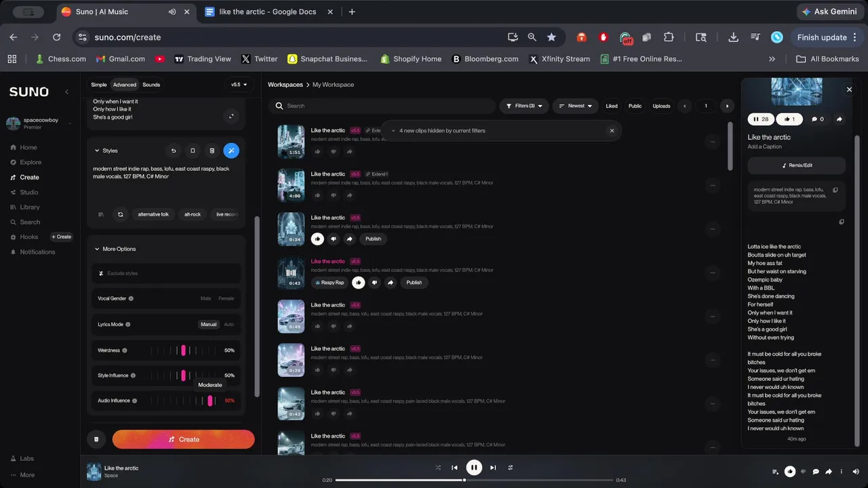The height and width of the screenshot is (488, 868).
Task: Adjust the Style Influence slider
Action: pos(184,375)
